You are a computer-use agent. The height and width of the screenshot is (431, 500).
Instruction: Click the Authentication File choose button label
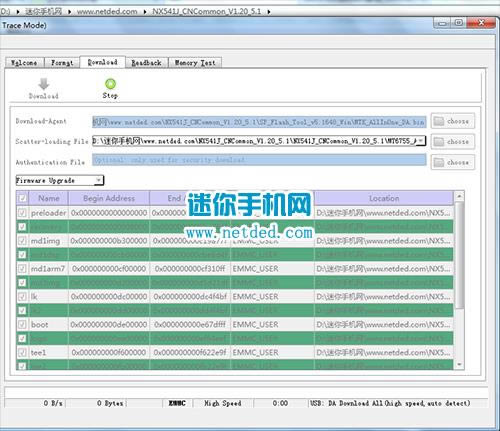click(x=458, y=162)
